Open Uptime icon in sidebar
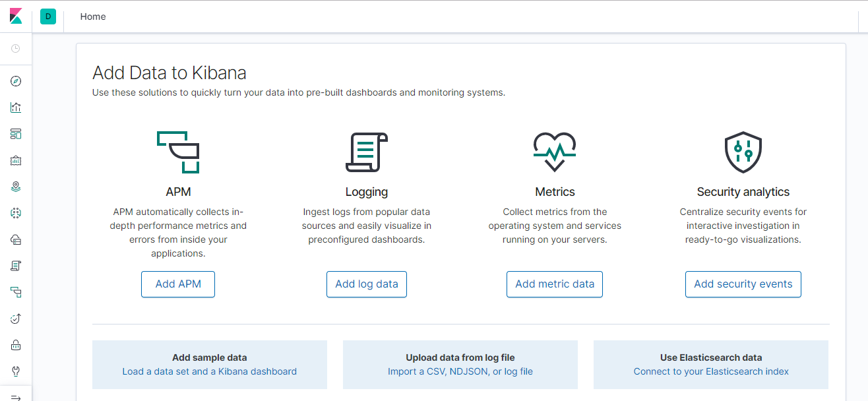This screenshot has height=401, width=868. click(16, 319)
